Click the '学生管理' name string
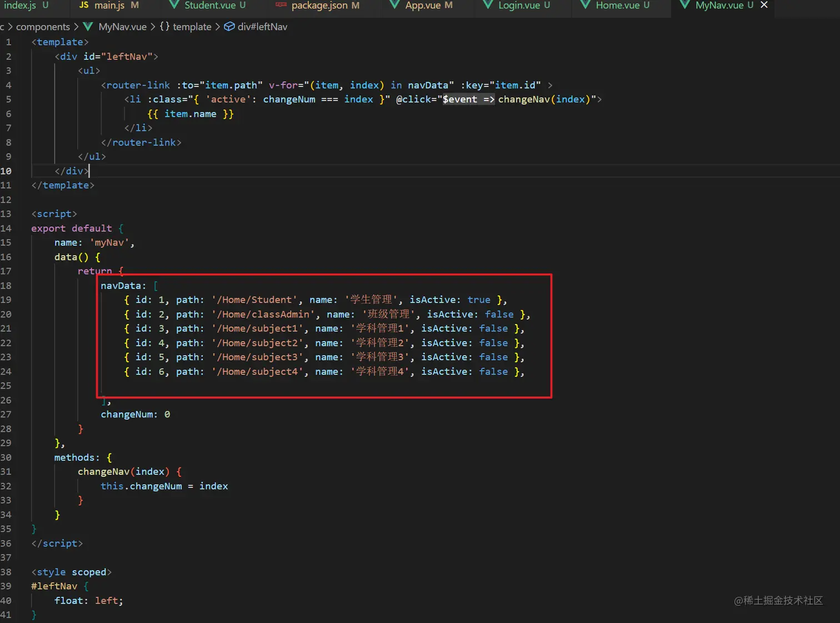Screen dimensions: 840x623 [371, 300]
